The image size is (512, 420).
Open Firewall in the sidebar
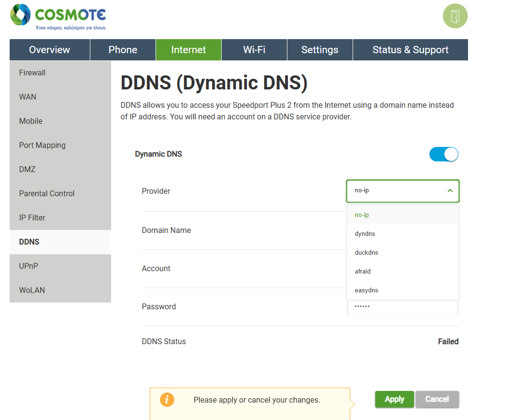point(60,72)
